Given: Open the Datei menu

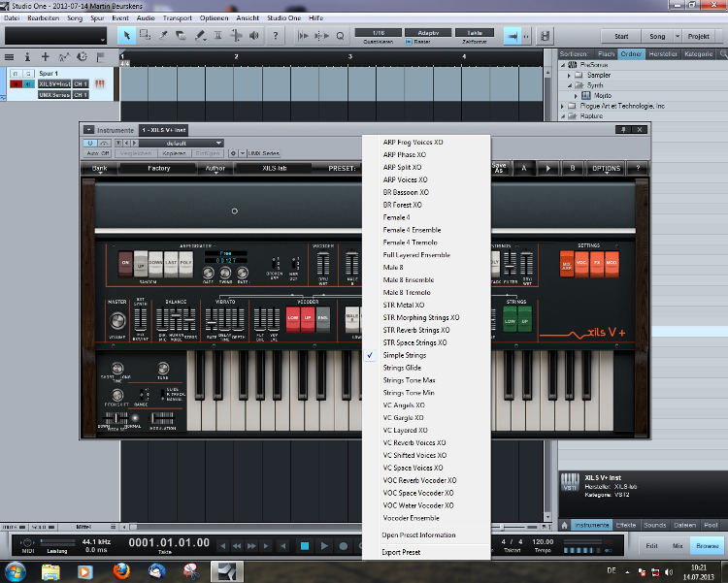Looking at the screenshot, I should coord(12,18).
